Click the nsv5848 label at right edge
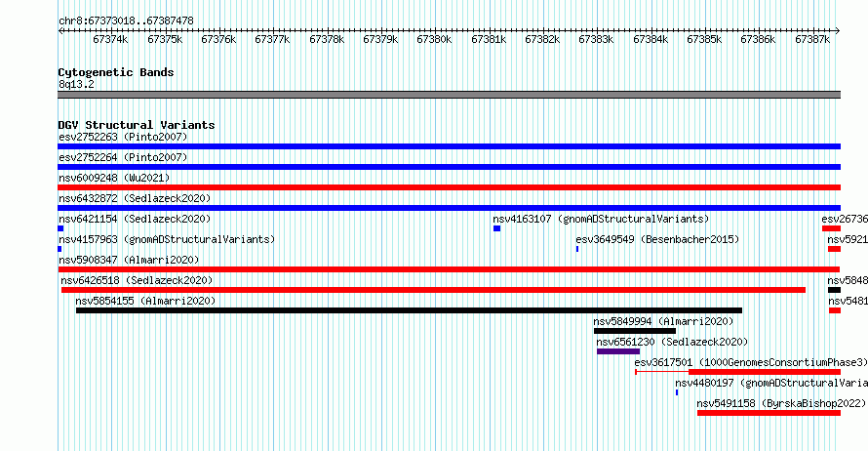Screen dimensions: 868x451 coord(848,280)
